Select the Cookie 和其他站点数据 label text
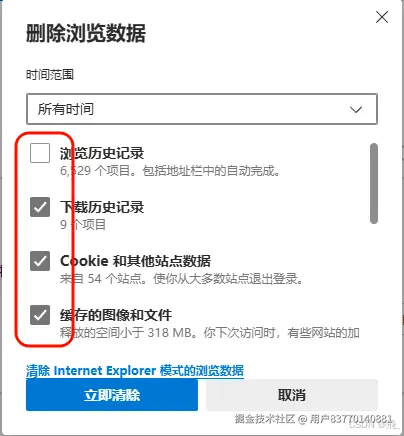This screenshot has width=404, height=436. click(x=135, y=261)
